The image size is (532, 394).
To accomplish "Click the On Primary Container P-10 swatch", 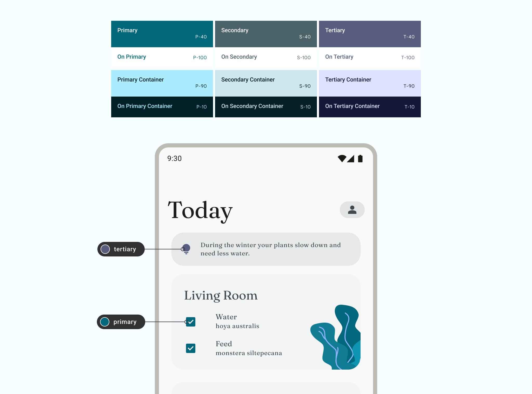I will (x=162, y=107).
